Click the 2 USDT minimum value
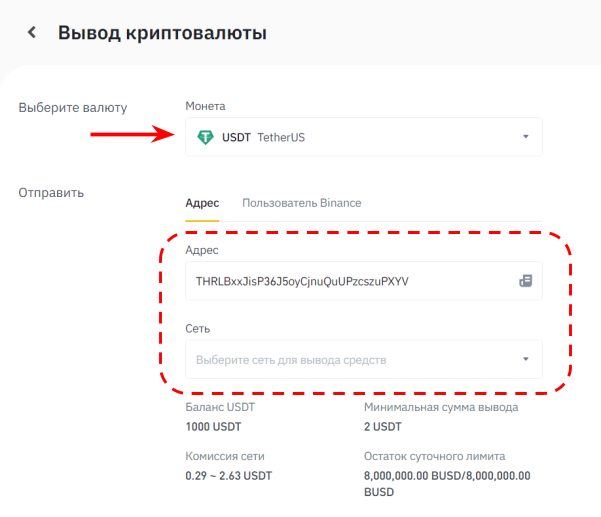Image resolution: width=601 pixels, height=517 pixels. click(383, 427)
